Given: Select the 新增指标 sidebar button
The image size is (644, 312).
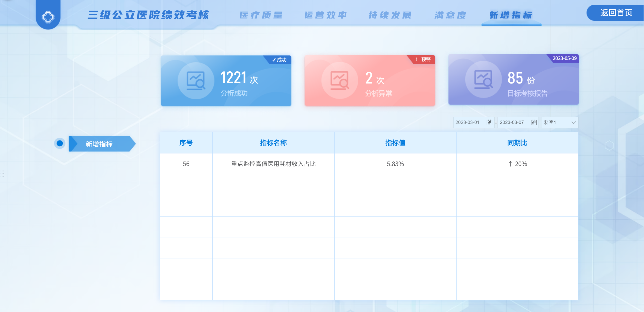Looking at the screenshot, I should 99,144.
